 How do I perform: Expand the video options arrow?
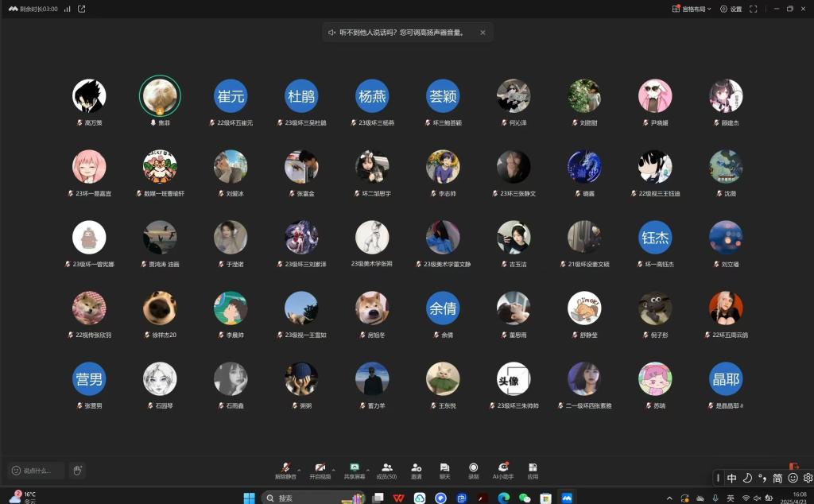[x=333, y=468]
